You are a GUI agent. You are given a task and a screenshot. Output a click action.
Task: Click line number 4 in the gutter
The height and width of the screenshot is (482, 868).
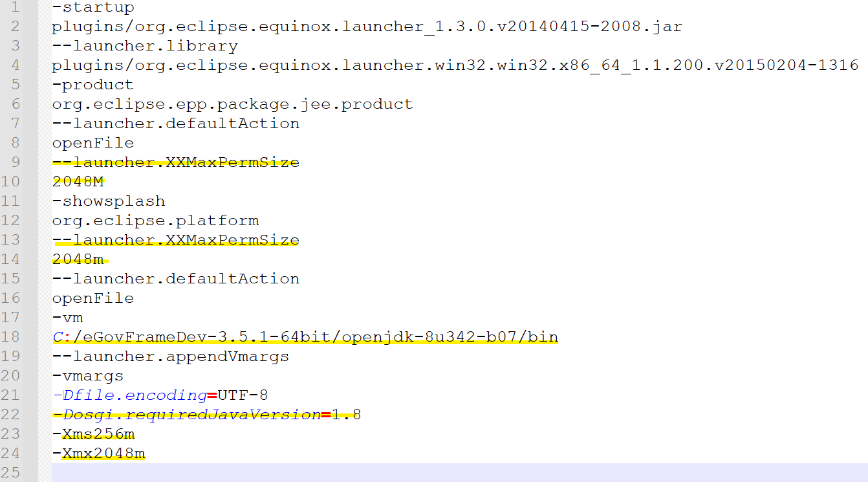[16, 65]
